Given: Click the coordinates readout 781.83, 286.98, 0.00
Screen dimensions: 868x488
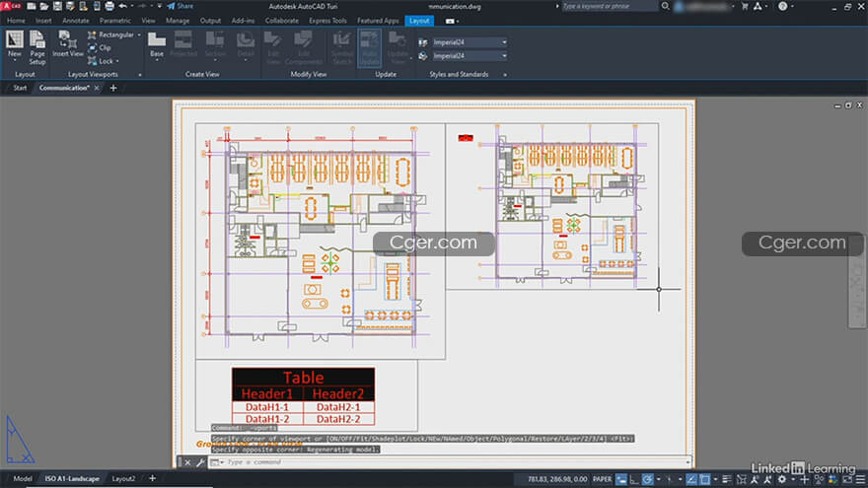Looking at the screenshot, I should click(x=557, y=479).
